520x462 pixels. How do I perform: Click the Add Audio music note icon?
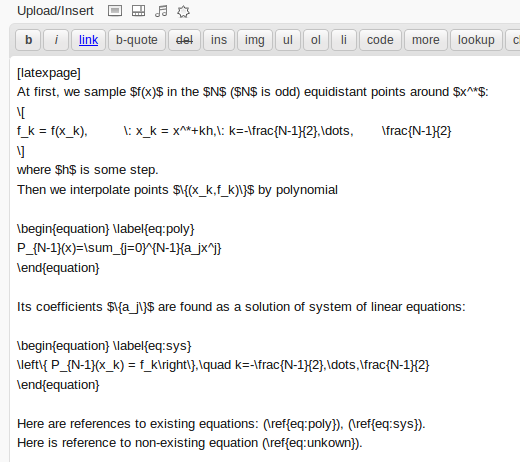tap(161, 11)
